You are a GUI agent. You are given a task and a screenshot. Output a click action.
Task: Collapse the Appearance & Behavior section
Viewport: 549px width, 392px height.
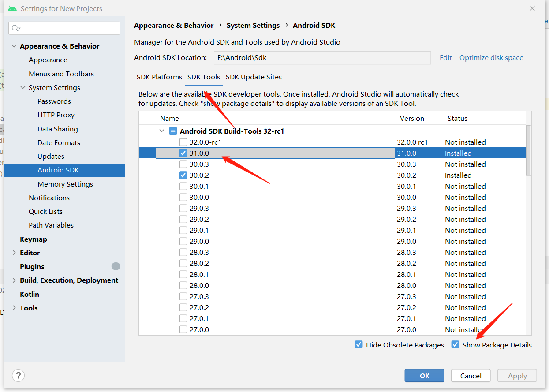point(14,45)
